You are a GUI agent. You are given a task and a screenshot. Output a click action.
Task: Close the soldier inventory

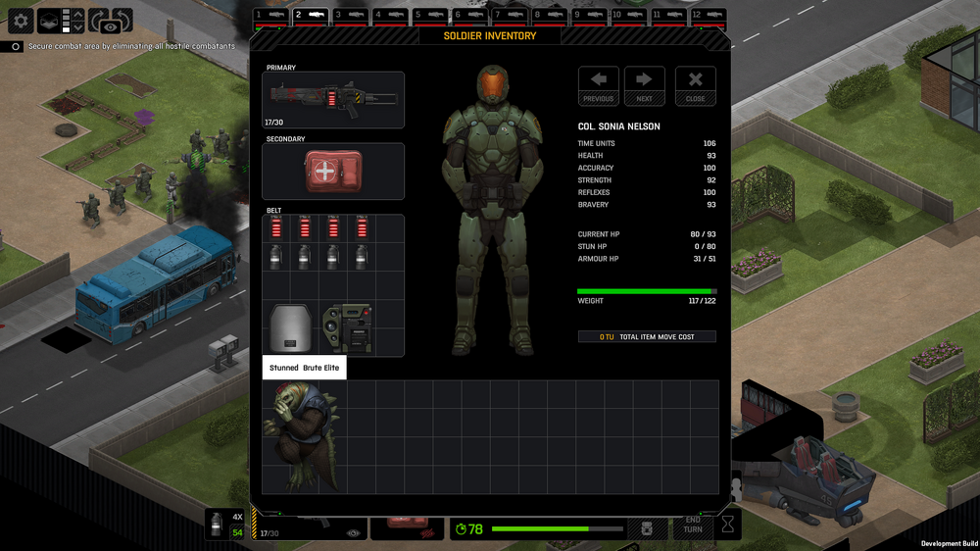tap(695, 85)
